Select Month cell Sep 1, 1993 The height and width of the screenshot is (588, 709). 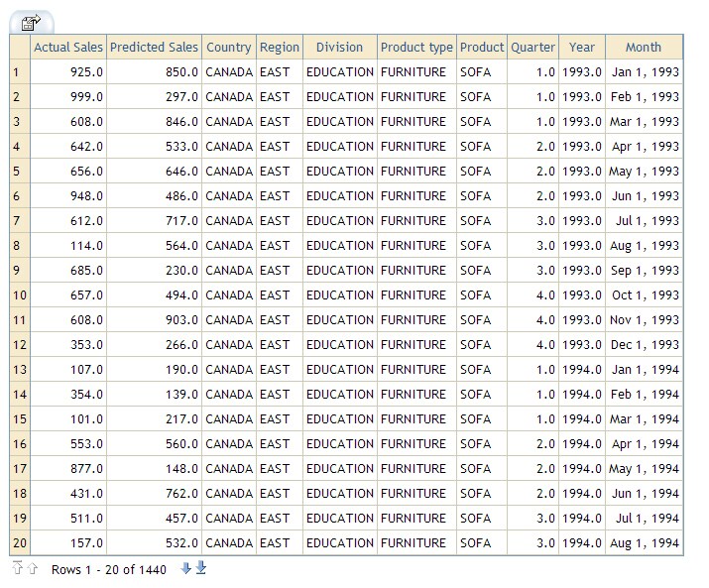point(644,271)
